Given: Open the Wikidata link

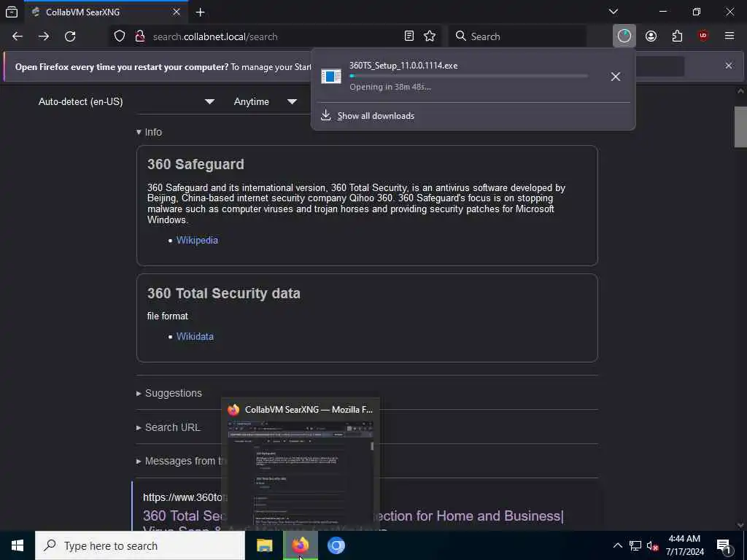Looking at the screenshot, I should point(195,337).
